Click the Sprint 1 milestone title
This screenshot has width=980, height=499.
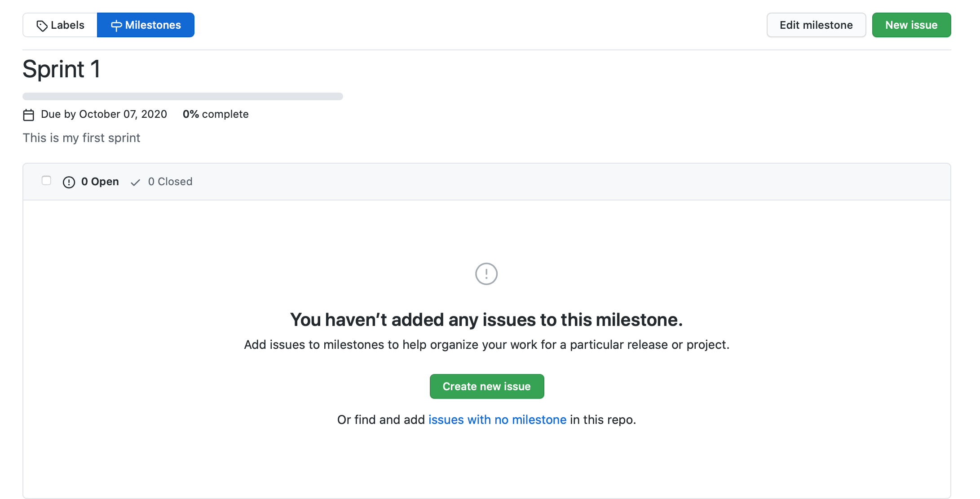coord(62,69)
